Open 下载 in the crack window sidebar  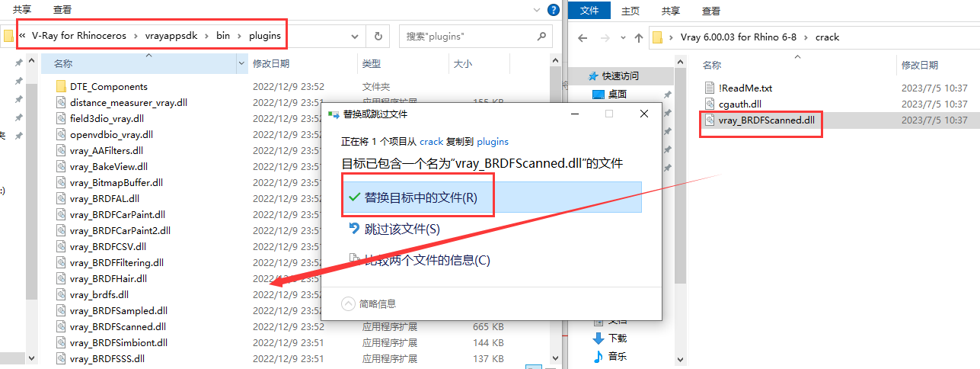pos(617,338)
